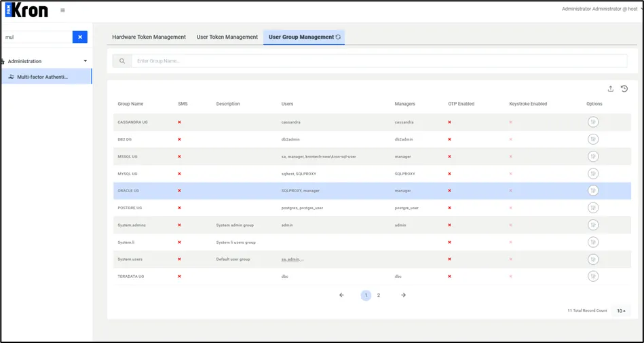
Task: Click the search magnifier icon
Action: 122,61
